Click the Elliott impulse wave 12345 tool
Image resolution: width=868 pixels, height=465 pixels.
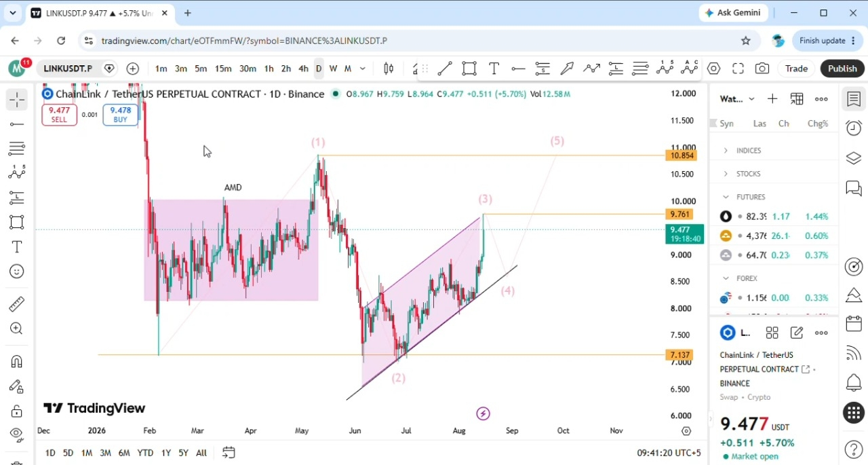[665, 68]
